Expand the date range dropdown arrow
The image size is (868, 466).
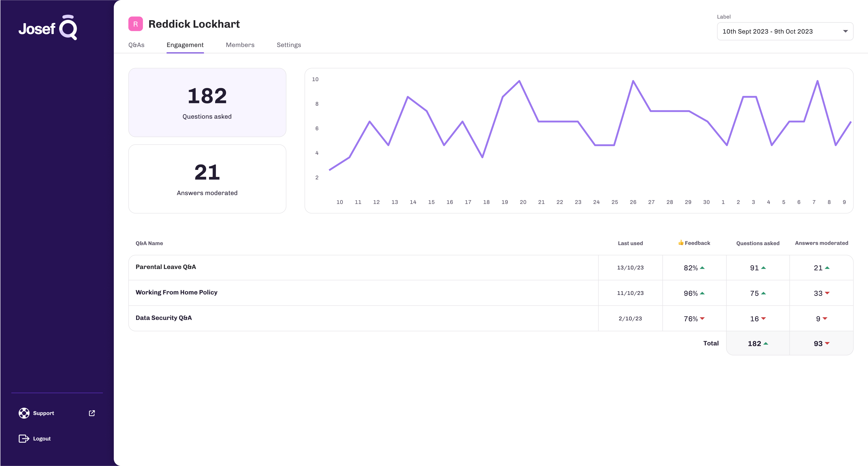tap(845, 31)
